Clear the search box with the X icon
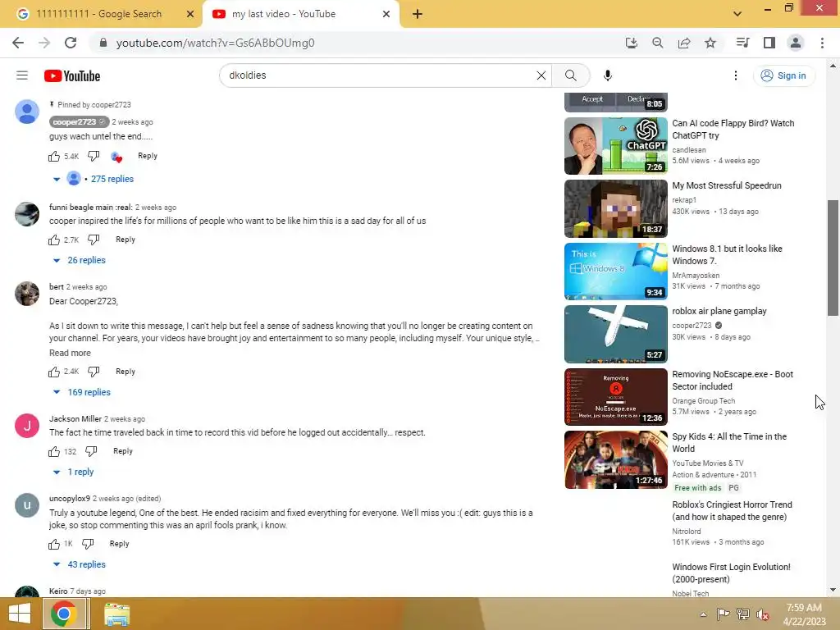Screen dimensions: 840x630 pyautogui.click(x=541, y=75)
